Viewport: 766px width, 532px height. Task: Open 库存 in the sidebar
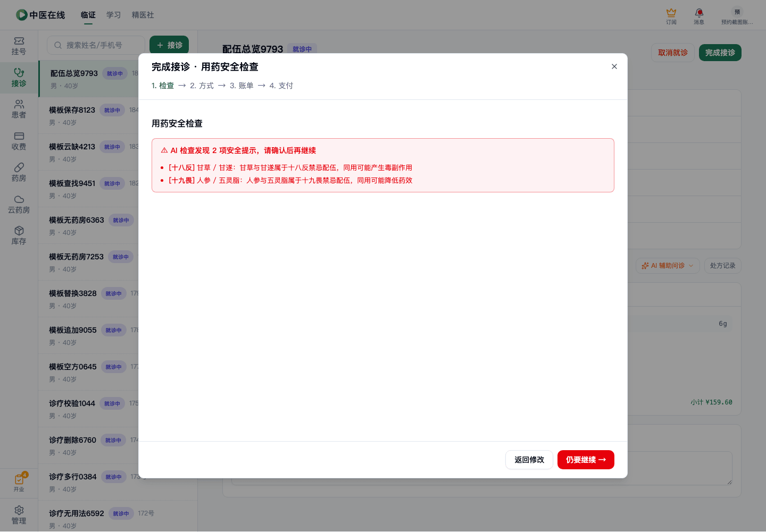tap(19, 236)
